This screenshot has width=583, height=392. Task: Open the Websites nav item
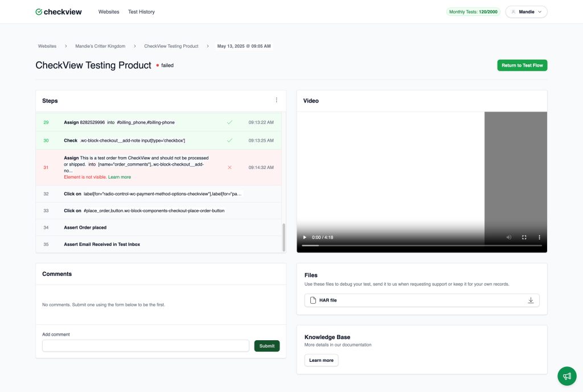click(x=109, y=12)
